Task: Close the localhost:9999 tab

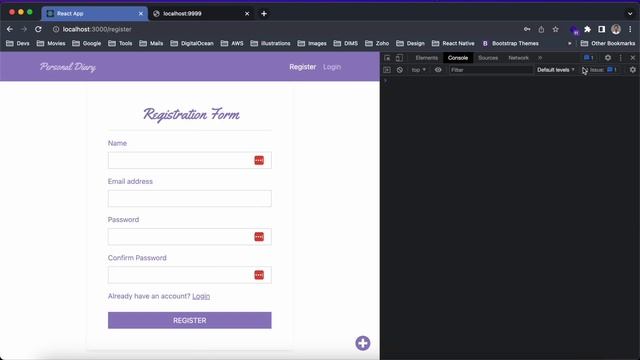Action: click(x=247, y=13)
